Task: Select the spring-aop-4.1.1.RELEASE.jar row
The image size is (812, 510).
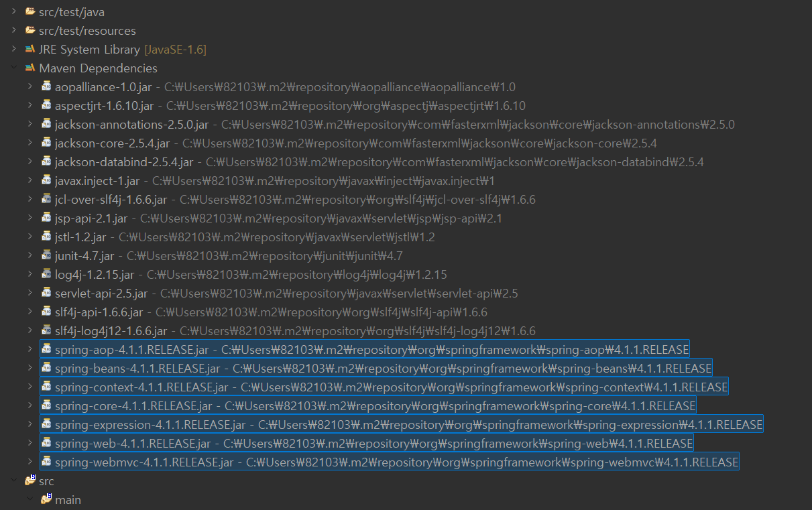Action: (x=365, y=349)
